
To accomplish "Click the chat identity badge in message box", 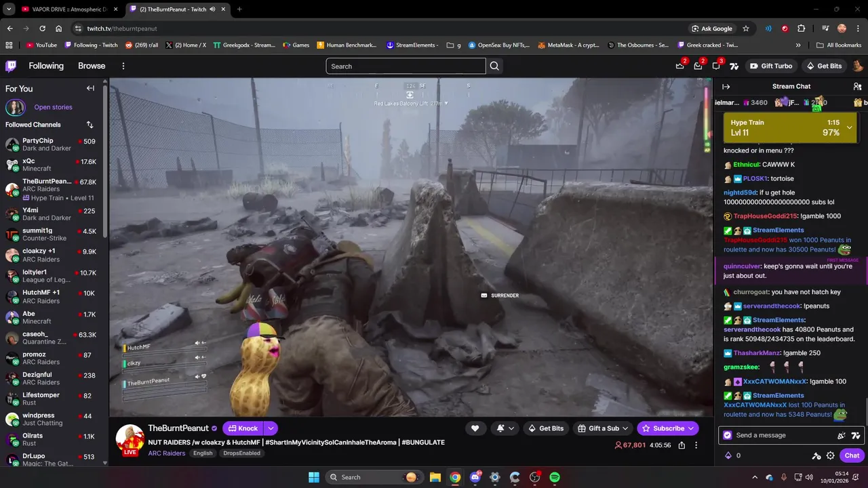I will (728, 435).
